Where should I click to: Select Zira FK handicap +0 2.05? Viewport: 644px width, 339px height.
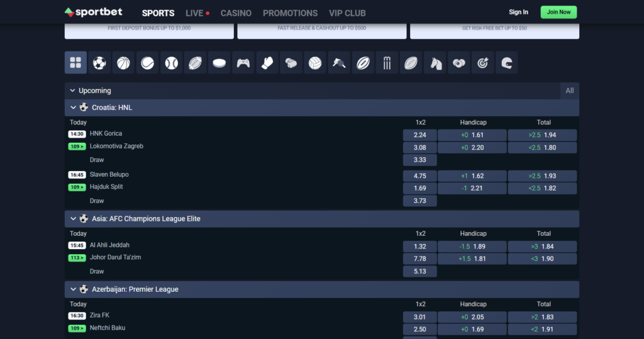472,317
